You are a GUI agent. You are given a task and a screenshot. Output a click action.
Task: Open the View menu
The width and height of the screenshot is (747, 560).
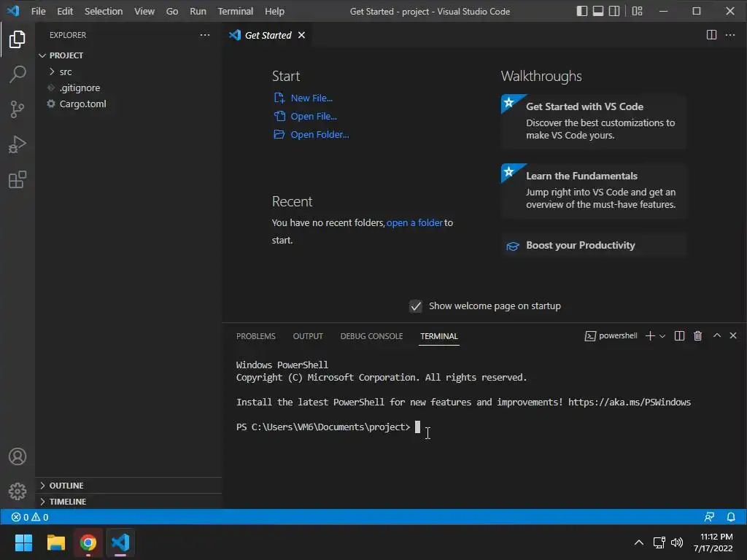click(144, 11)
